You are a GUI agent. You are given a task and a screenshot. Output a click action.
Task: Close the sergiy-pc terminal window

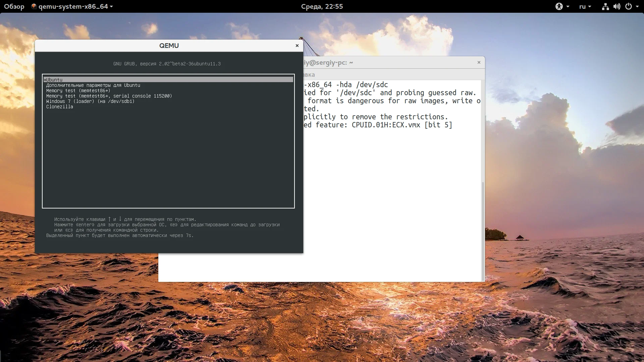pyautogui.click(x=479, y=62)
